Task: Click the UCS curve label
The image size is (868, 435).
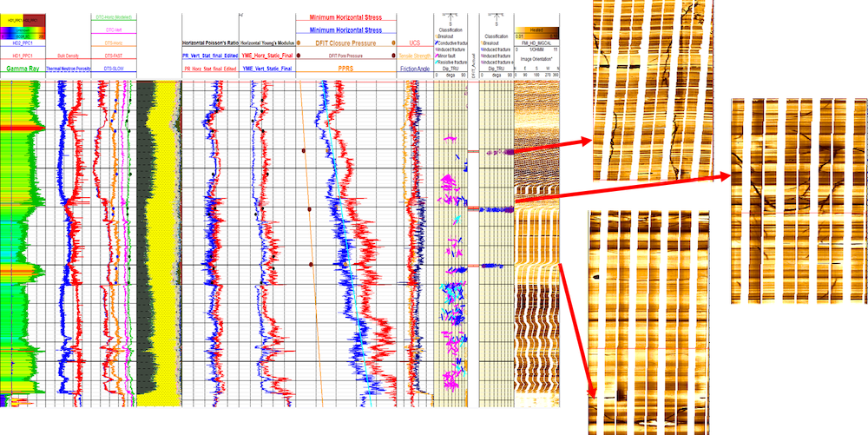Action: pos(414,43)
